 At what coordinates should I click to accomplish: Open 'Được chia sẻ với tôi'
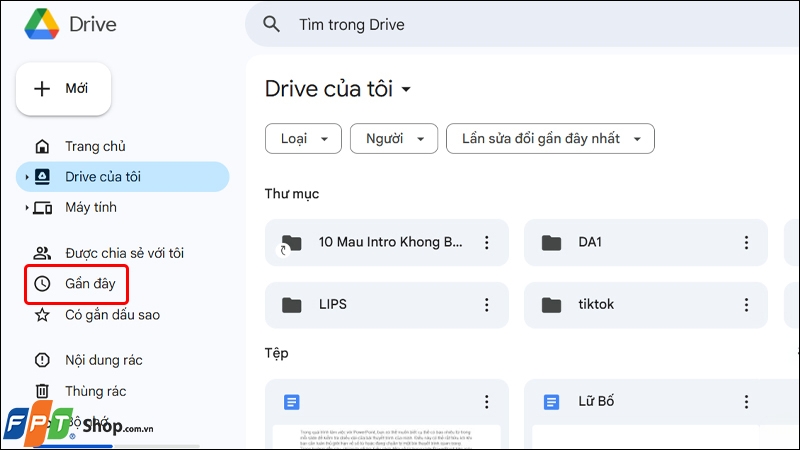click(122, 253)
